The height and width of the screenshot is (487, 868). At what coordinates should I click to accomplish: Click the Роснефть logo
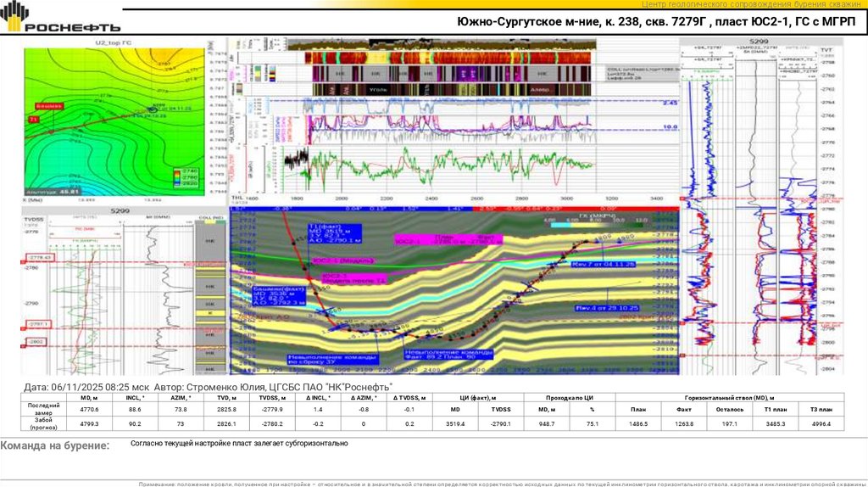[x=60, y=17]
